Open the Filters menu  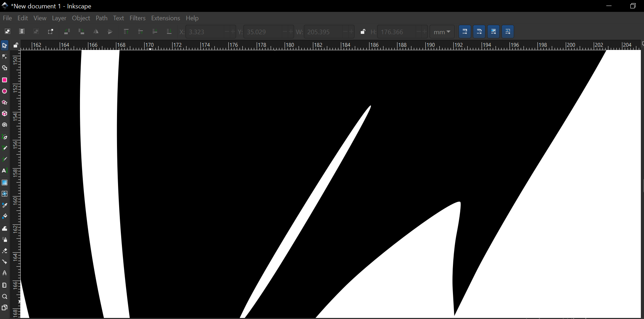(x=138, y=18)
